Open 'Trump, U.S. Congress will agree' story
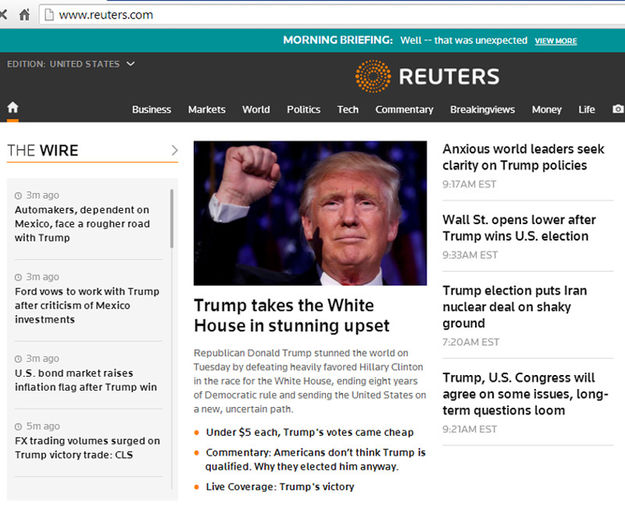This screenshot has width=625, height=525. (x=525, y=394)
